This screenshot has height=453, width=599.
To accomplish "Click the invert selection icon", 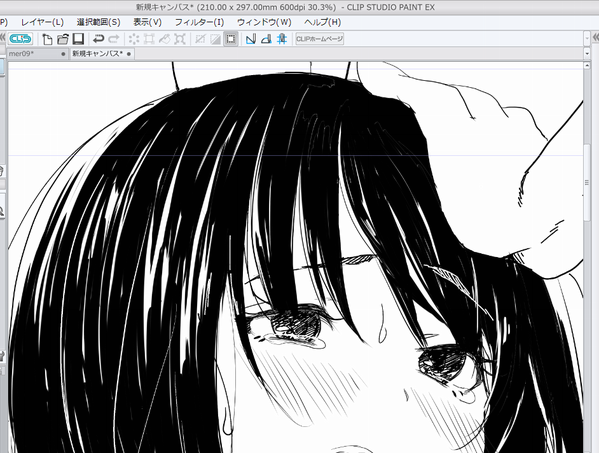I will tap(215, 39).
